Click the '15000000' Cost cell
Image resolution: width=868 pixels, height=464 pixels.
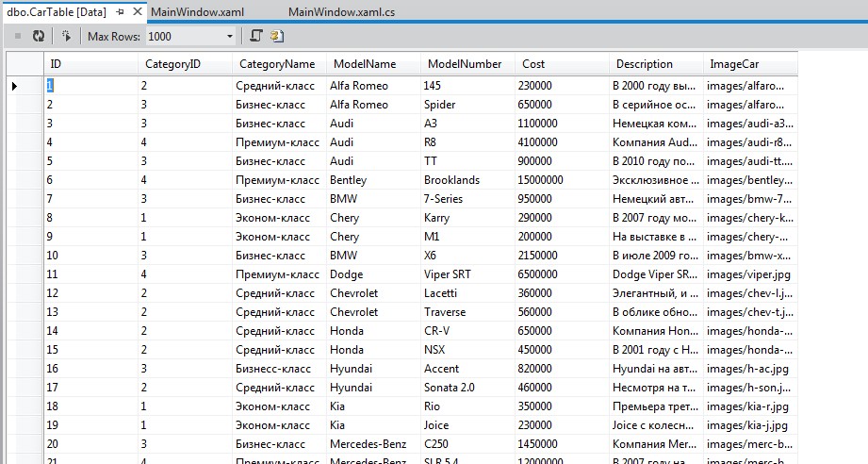[x=562, y=180]
